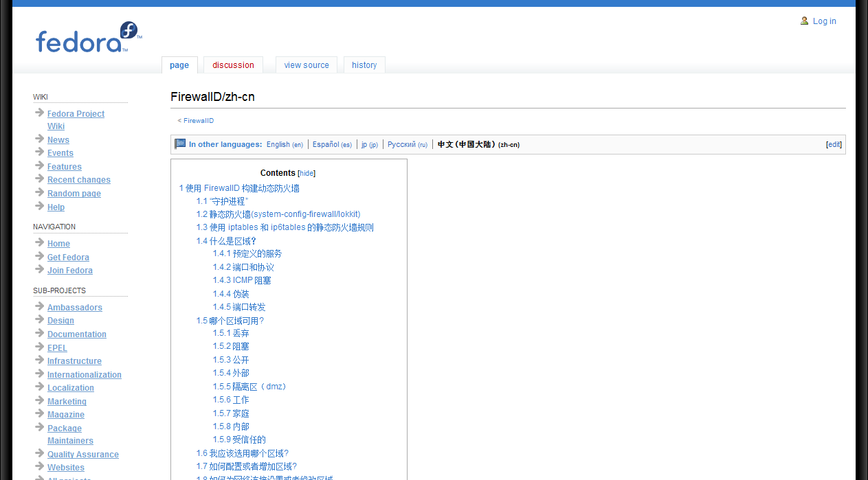868x480 pixels.
Task: Jump to section 1.2 静态防火墙(system-config-firewall/lokkit)
Action: click(x=278, y=214)
